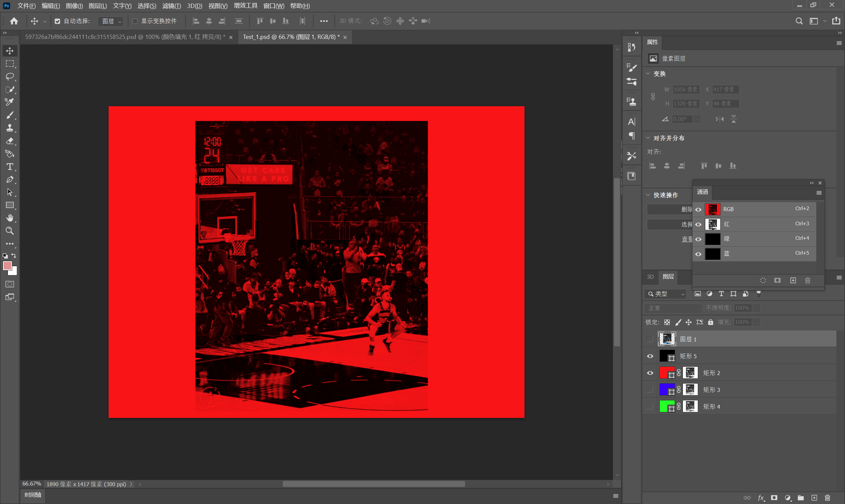
Task: Select the Hand tool
Action: point(10,218)
